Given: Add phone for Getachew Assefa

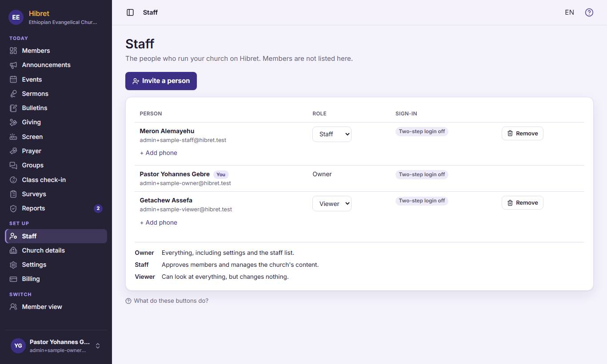Looking at the screenshot, I should pos(159,222).
